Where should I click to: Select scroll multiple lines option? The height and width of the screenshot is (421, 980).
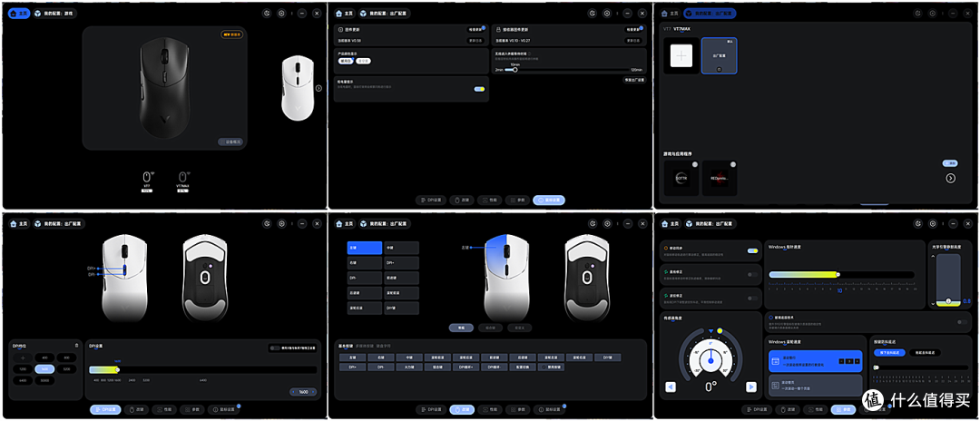pos(815,361)
